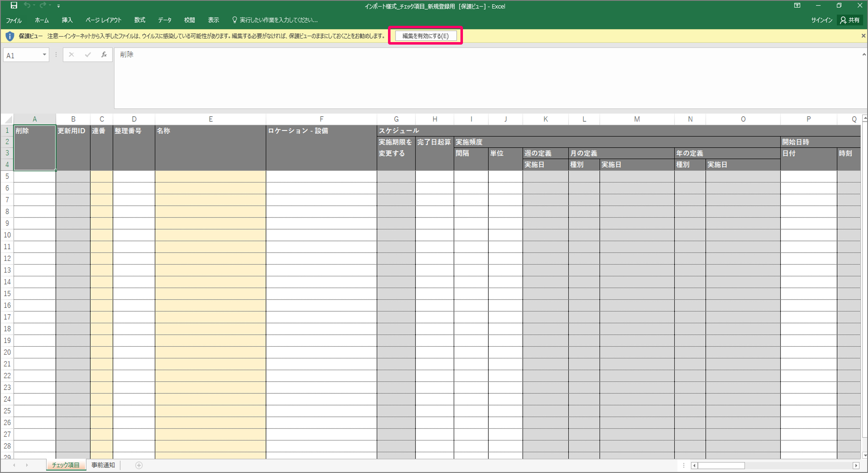Click the insert function fx icon

tap(104, 55)
